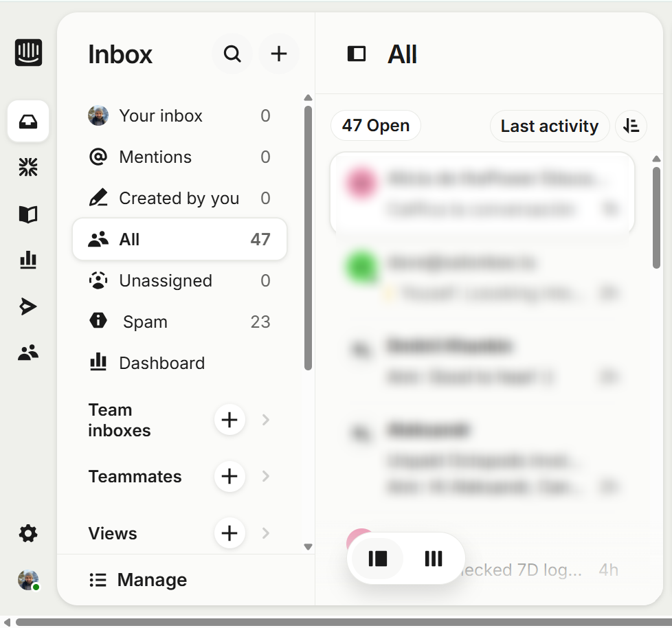Open Contacts with the people icon
The image size is (672, 628).
(x=27, y=352)
